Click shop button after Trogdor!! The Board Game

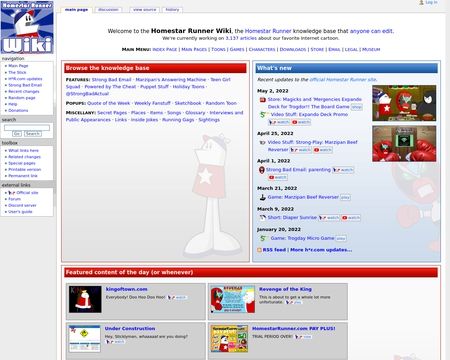tap(356, 107)
